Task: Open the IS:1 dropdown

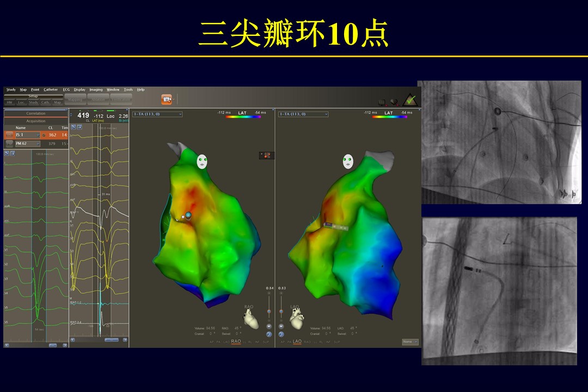Action: pos(27,135)
